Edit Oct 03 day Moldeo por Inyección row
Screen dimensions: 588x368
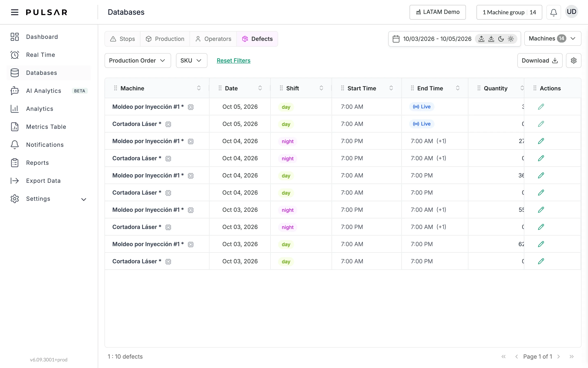[x=541, y=244]
